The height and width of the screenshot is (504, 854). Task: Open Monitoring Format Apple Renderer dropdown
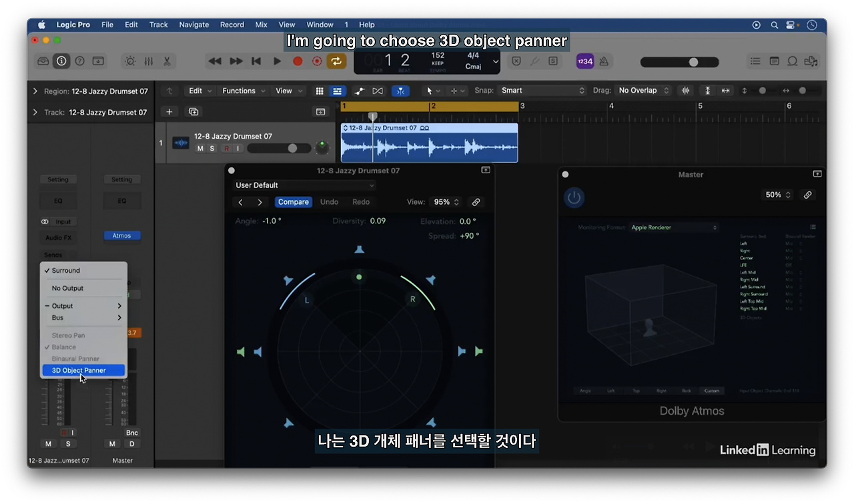pos(674,227)
